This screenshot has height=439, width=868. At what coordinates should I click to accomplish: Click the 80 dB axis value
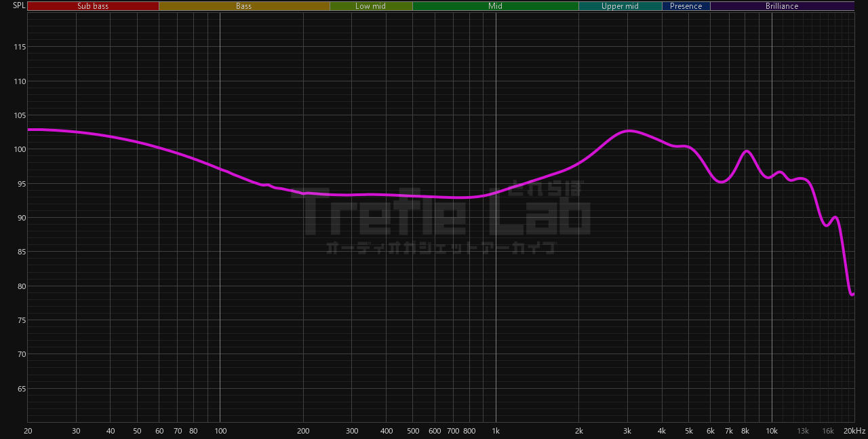click(x=22, y=286)
